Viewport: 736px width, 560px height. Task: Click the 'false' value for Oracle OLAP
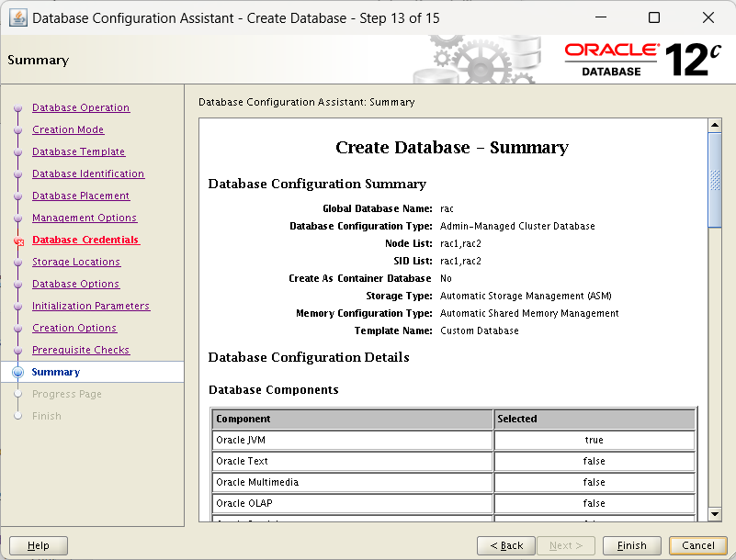[594, 503]
